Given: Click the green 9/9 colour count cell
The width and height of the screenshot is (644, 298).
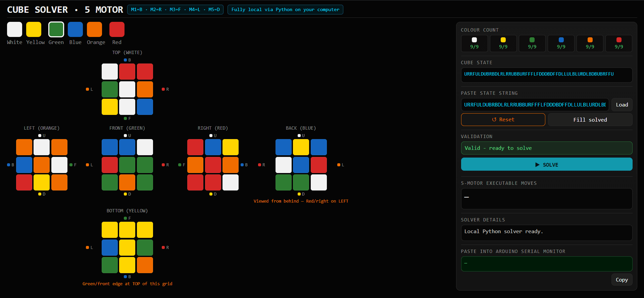Looking at the screenshot, I should click(x=532, y=43).
